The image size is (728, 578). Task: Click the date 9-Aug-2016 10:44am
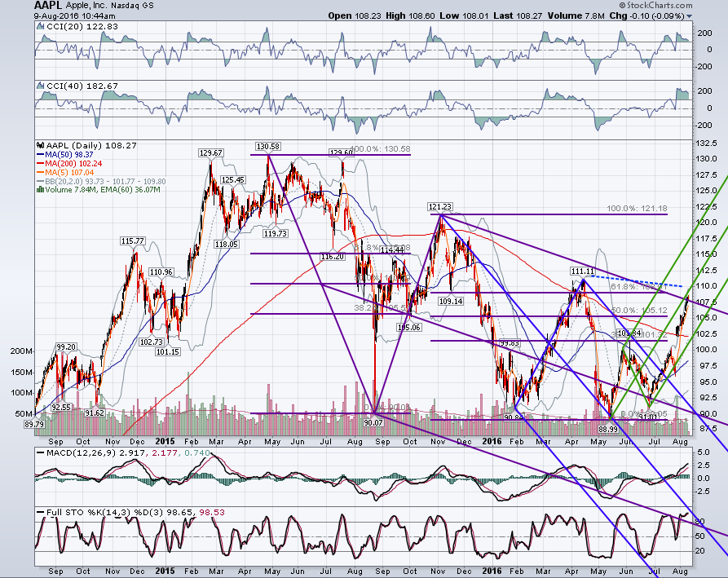[x=74, y=15]
